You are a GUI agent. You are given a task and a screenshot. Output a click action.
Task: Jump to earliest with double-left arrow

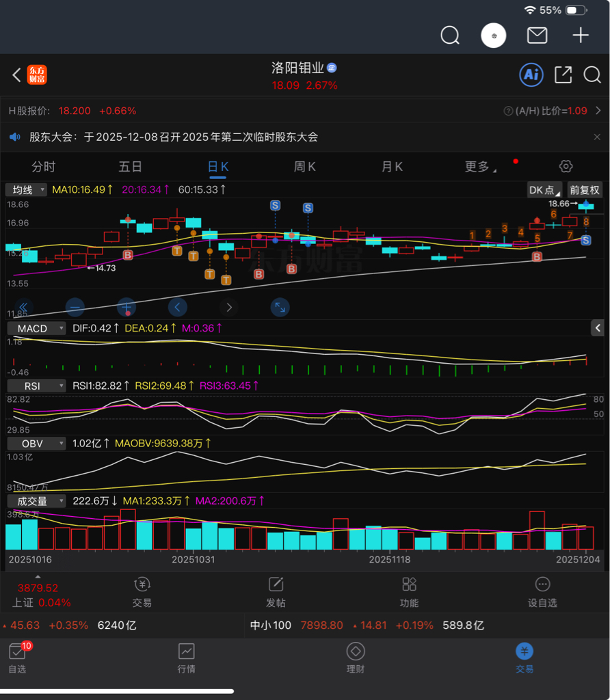tap(24, 307)
